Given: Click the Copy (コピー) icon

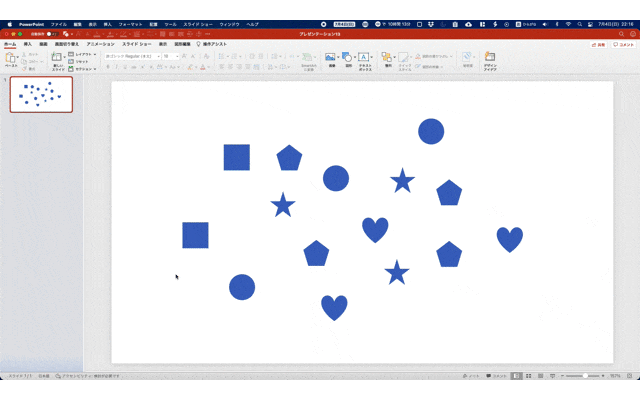Looking at the screenshot, I should [24, 62].
